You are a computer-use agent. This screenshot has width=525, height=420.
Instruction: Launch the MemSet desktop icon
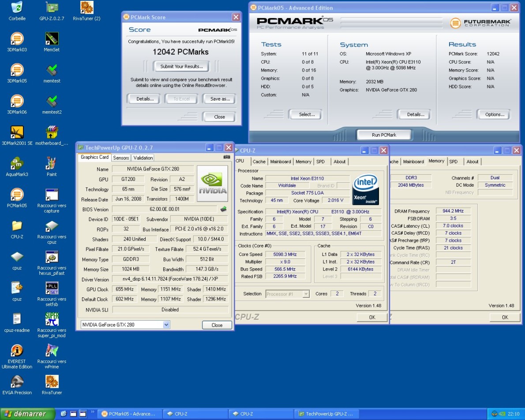pos(52,42)
